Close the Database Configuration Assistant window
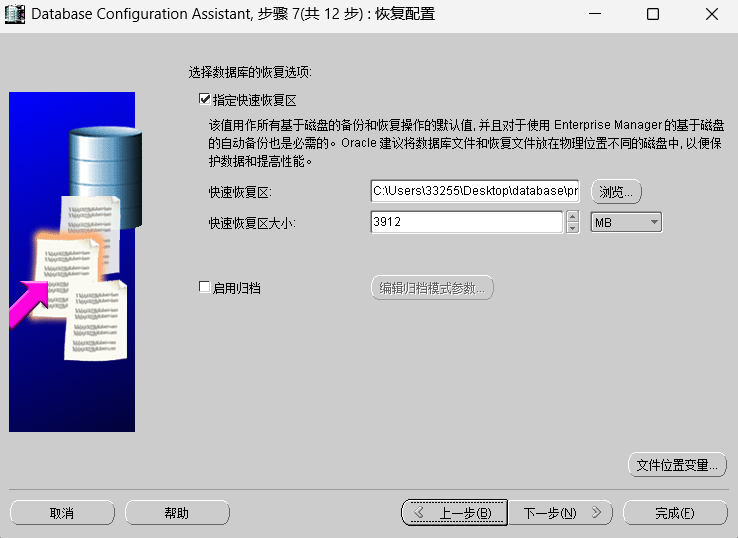The width and height of the screenshot is (738, 538). (712, 14)
